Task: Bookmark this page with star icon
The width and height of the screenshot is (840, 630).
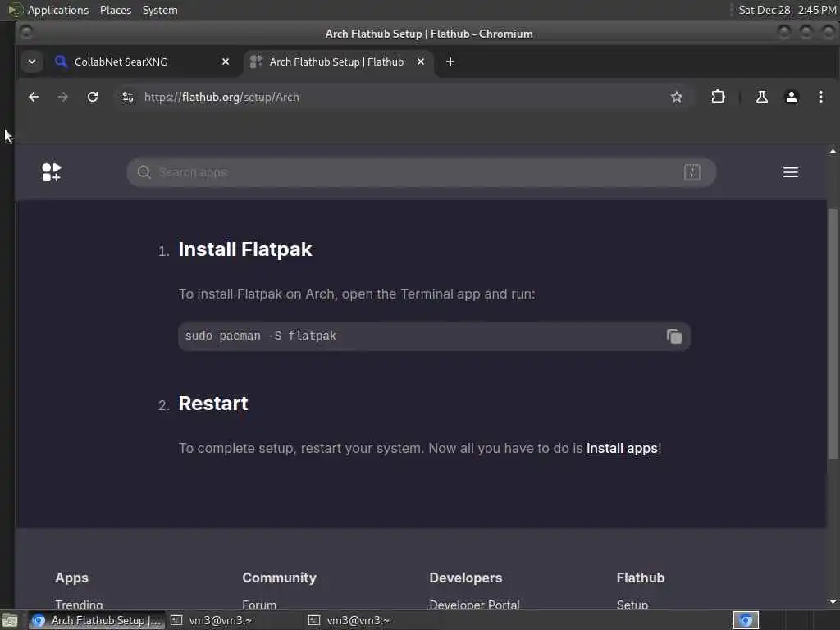Action: click(677, 97)
